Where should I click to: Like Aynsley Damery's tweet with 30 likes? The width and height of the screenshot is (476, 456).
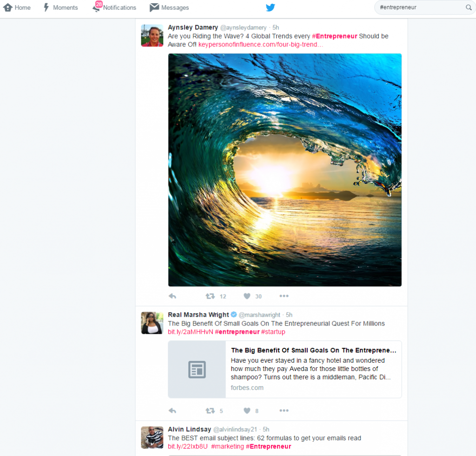(252, 296)
